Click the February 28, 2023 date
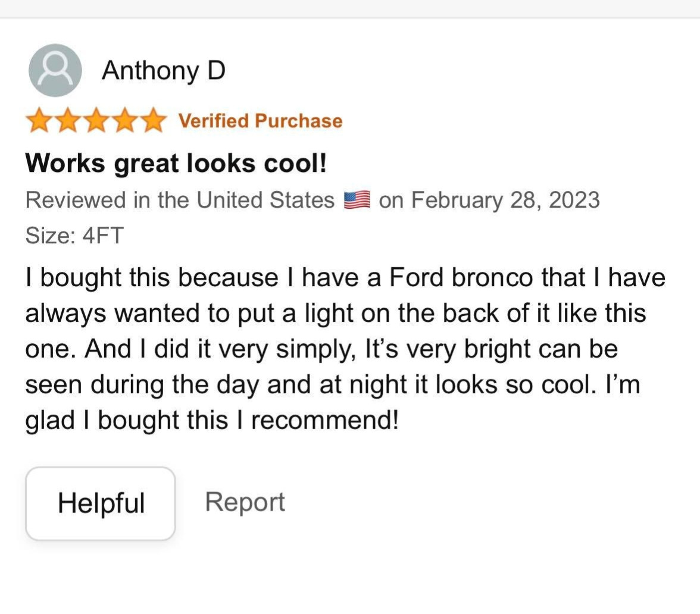Image resolution: width=700 pixels, height=614 pixels. click(505, 200)
